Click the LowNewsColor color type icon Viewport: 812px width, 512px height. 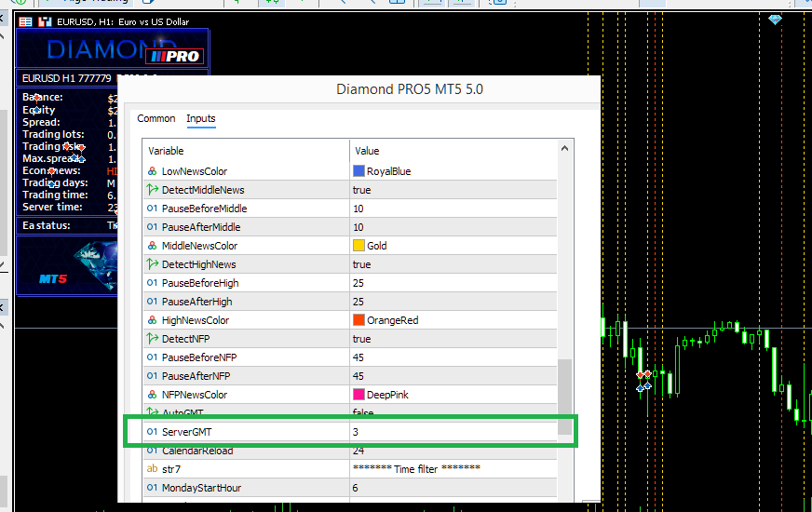(x=152, y=171)
